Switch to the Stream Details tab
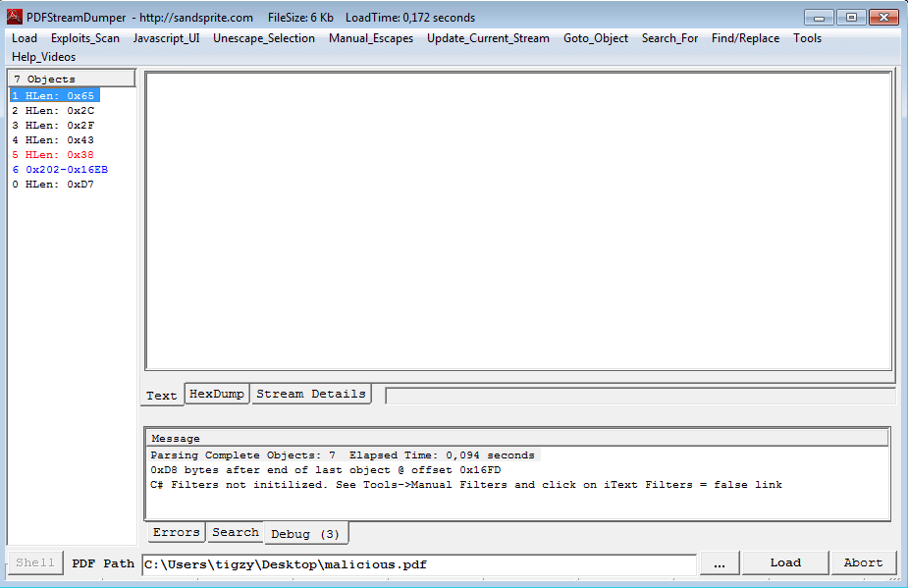The image size is (908, 588). [x=311, y=394]
